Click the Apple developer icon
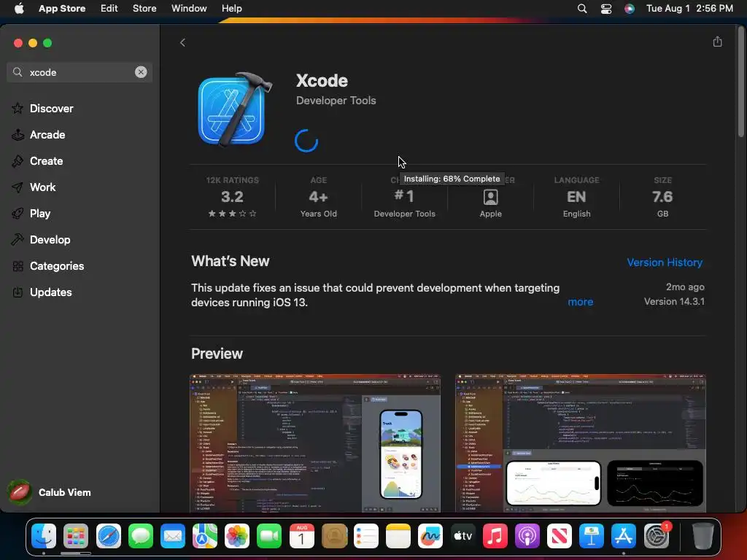The width and height of the screenshot is (747, 560). 491,197
